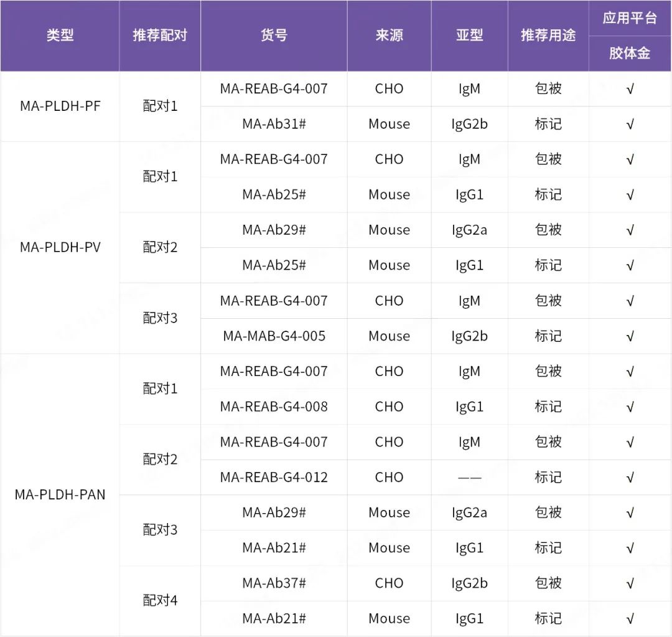Click the dash subtype cell for MA-REAB-G4-012

click(469, 478)
